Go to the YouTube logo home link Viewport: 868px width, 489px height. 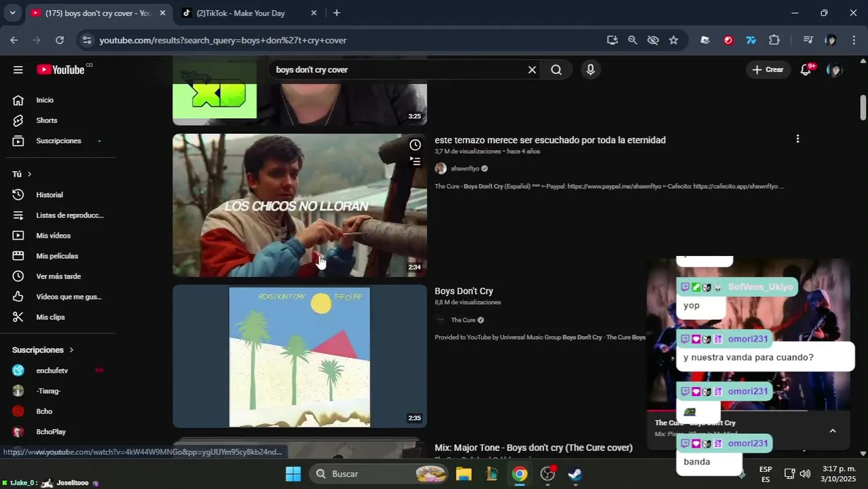click(x=60, y=69)
